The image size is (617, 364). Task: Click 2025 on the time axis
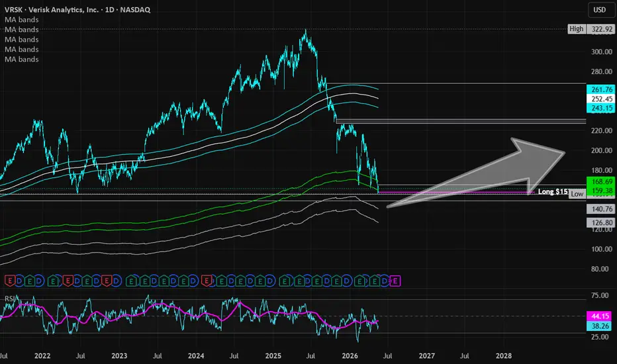(273, 356)
